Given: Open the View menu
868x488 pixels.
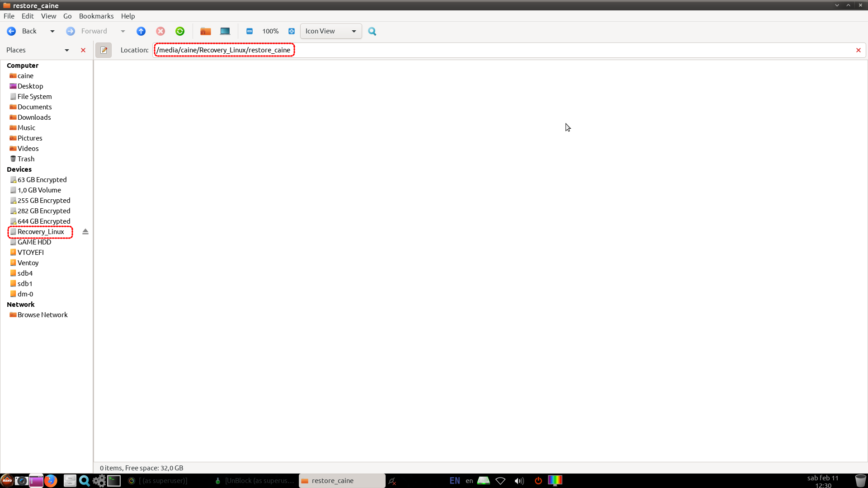Looking at the screenshot, I should click(x=48, y=16).
